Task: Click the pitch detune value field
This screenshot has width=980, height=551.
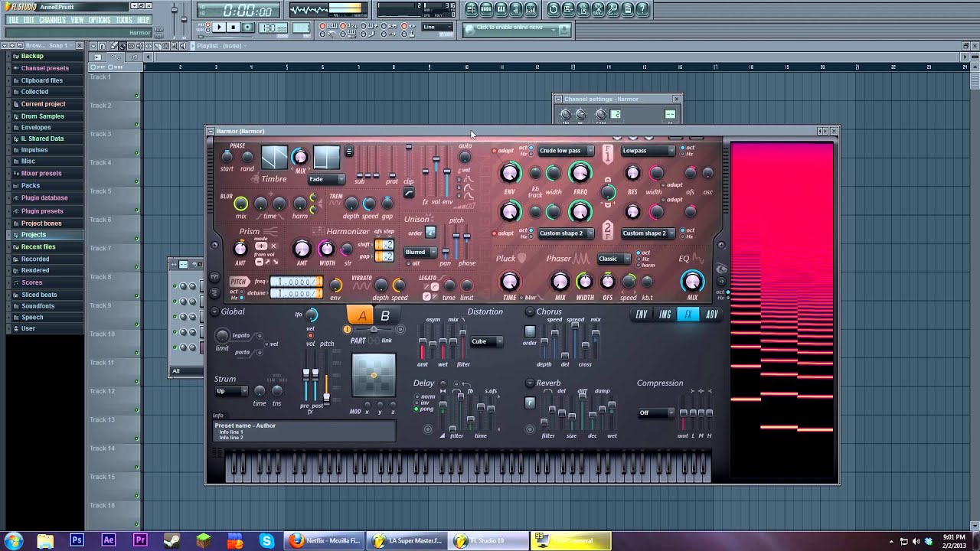Action: click(x=296, y=293)
